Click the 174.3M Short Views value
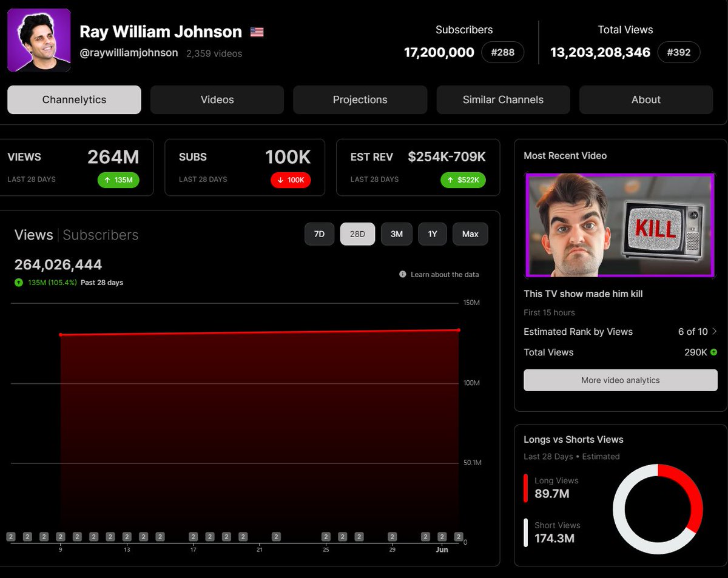 coord(554,539)
